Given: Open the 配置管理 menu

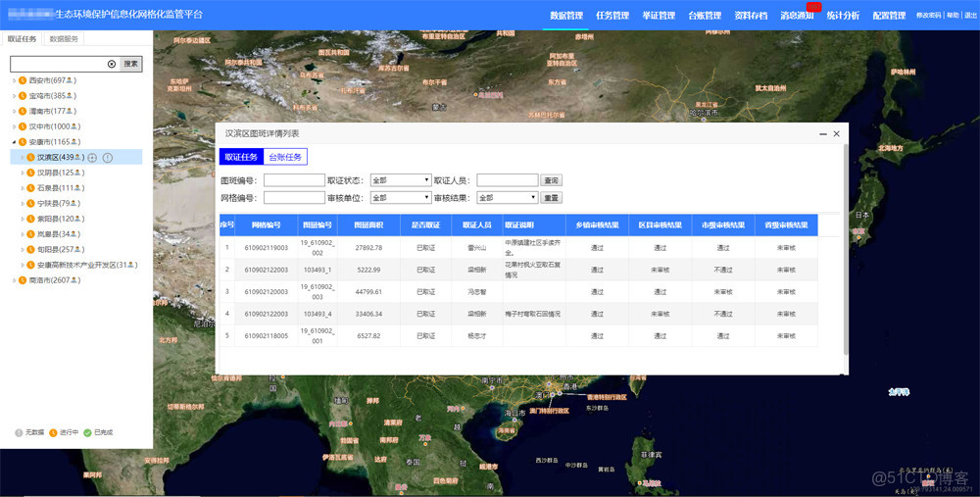Looking at the screenshot, I should pyautogui.click(x=890, y=16).
